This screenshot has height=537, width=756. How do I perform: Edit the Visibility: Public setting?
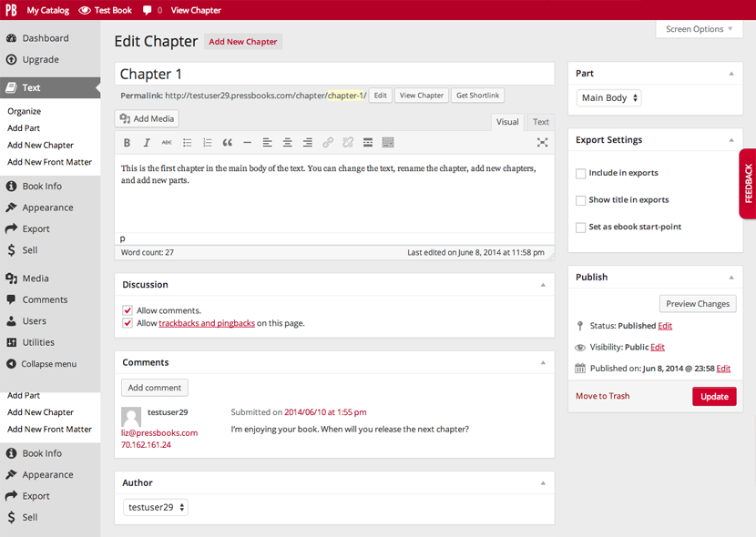(657, 348)
